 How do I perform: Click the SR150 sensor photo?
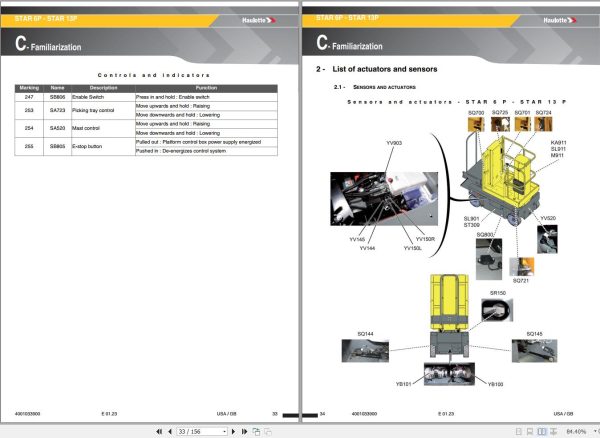(x=497, y=310)
